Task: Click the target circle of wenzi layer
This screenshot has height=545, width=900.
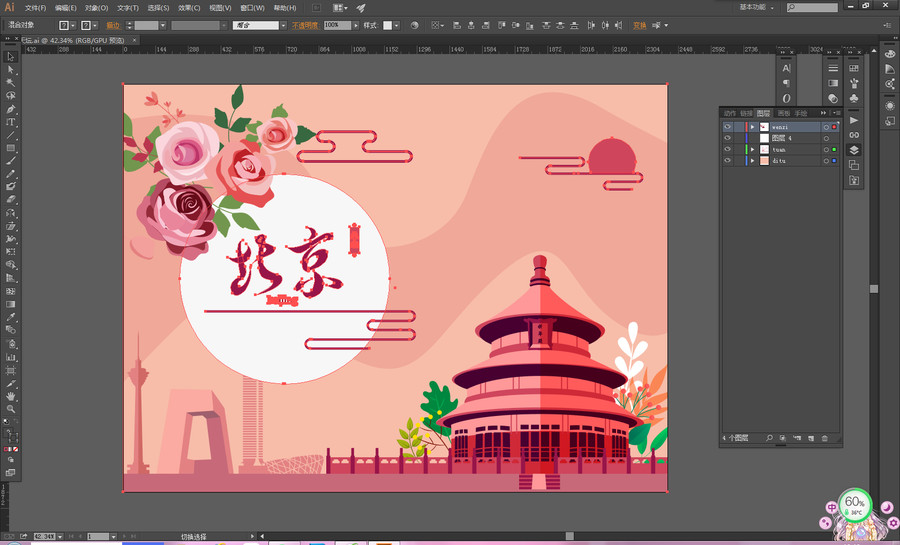Action: (x=826, y=127)
